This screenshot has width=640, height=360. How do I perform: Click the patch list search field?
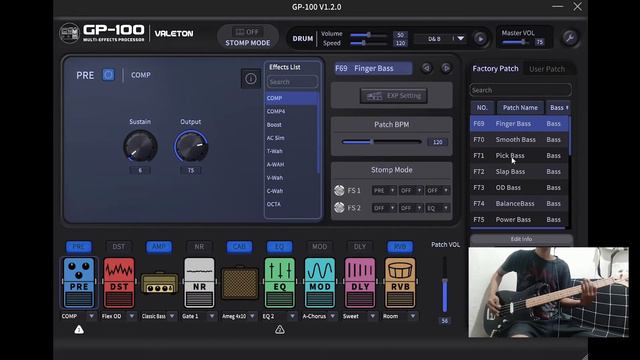click(x=520, y=90)
